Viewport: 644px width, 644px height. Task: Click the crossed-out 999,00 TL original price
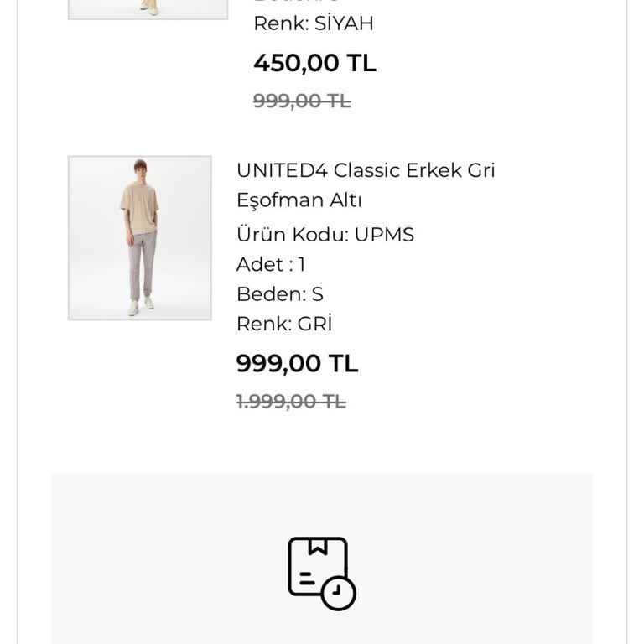pos(302,101)
